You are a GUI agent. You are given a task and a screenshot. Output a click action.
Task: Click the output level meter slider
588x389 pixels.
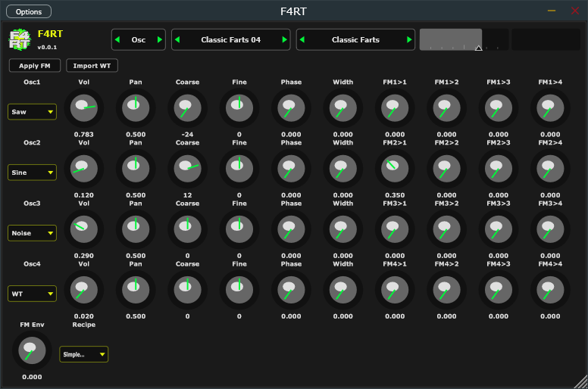coord(464,39)
